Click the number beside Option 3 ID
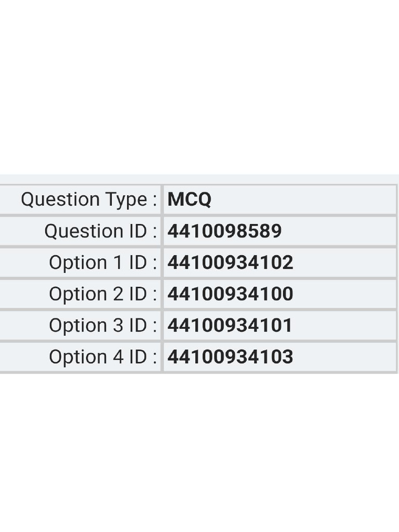The width and height of the screenshot is (399, 532). coord(230,326)
